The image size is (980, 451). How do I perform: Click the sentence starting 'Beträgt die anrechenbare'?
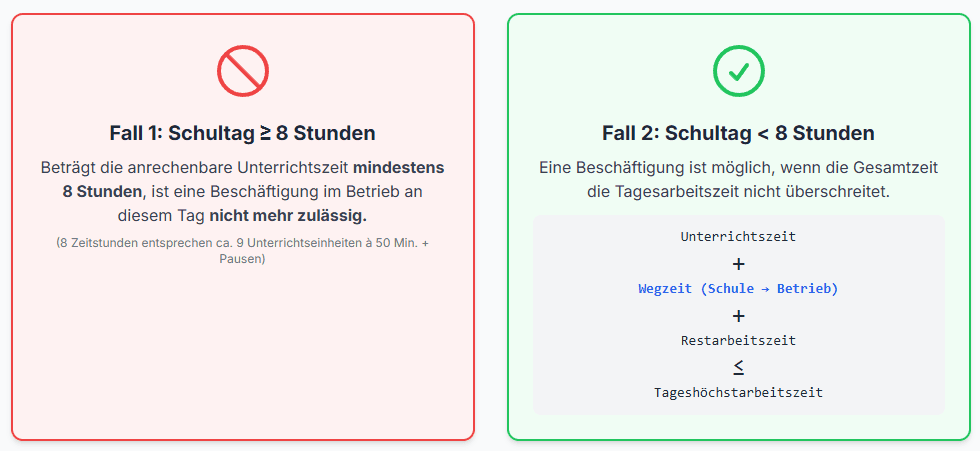[x=195, y=167]
